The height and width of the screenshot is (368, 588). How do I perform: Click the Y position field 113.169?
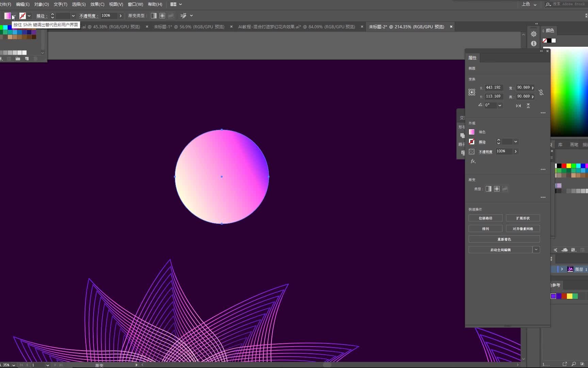pyautogui.click(x=494, y=96)
